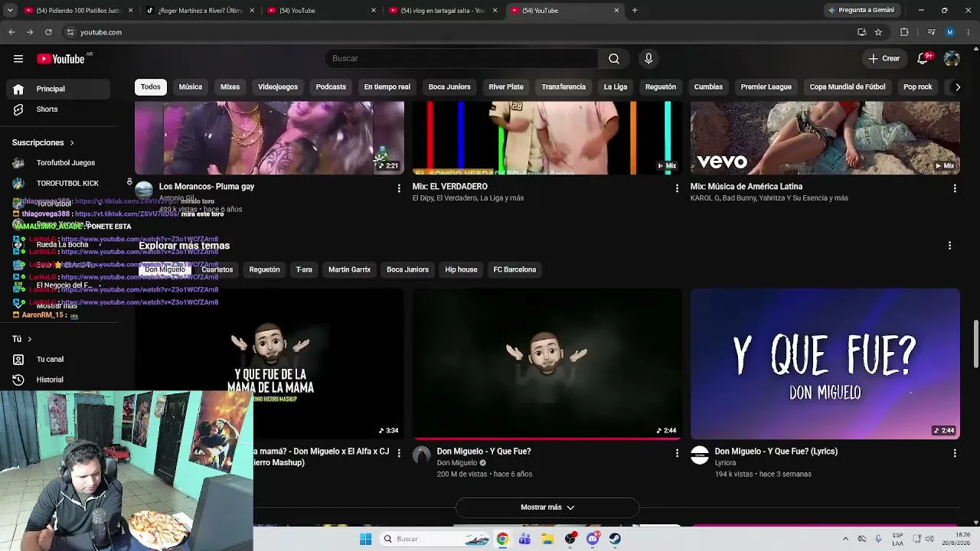980x551 pixels.
Task: Go forward in browser history
Action: [30, 32]
